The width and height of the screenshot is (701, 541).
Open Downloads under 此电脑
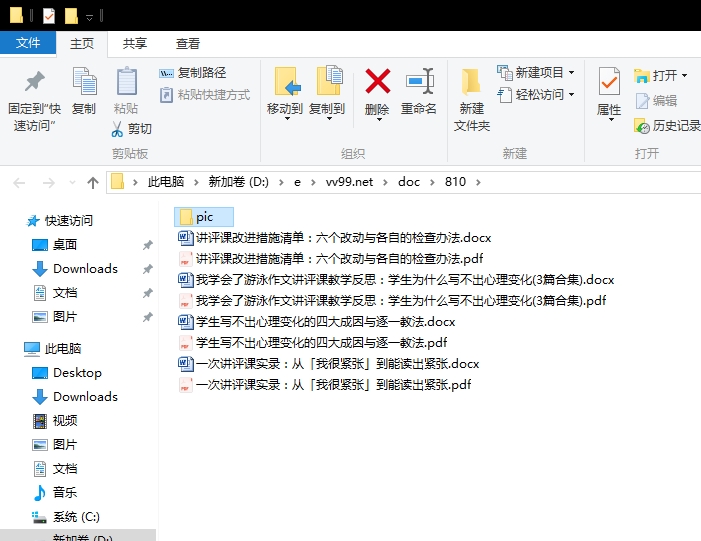click(75, 397)
